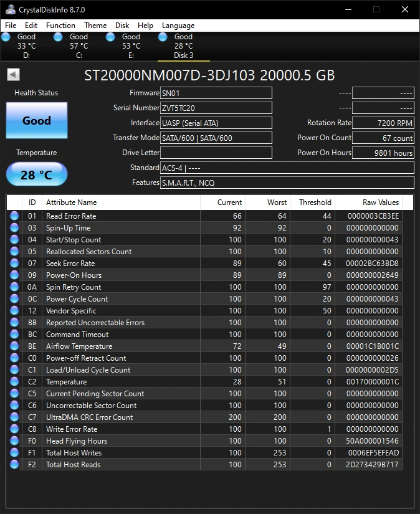Click status orb for Power-On Hours row

click(14, 275)
